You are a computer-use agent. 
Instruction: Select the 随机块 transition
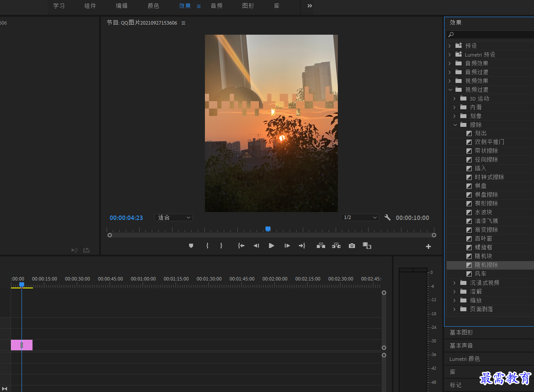coord(484,256)
